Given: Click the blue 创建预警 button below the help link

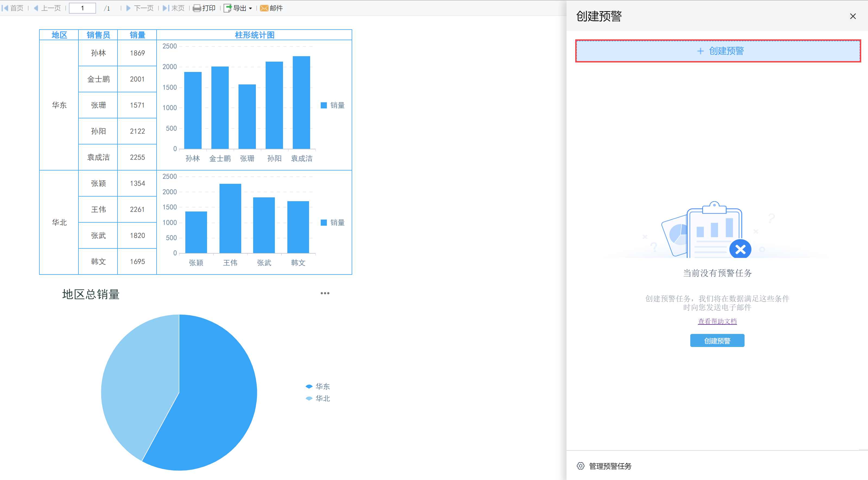Looking at the screenshot, I should (x=717, y=340).
